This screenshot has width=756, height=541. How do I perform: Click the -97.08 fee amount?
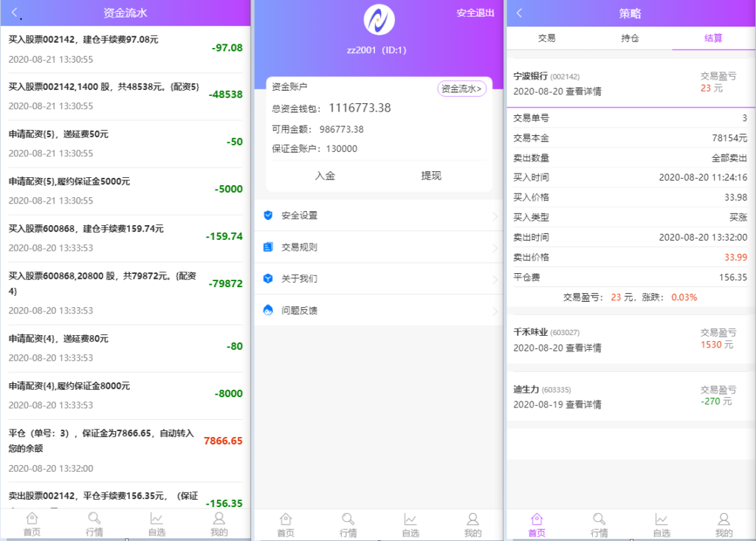(227, 48)
